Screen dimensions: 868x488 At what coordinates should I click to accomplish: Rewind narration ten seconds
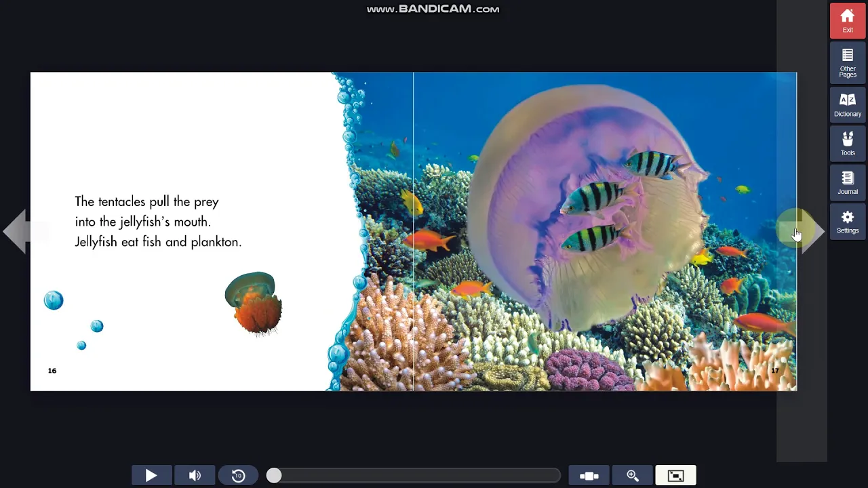pyautogui.click(x=238, y=476)
